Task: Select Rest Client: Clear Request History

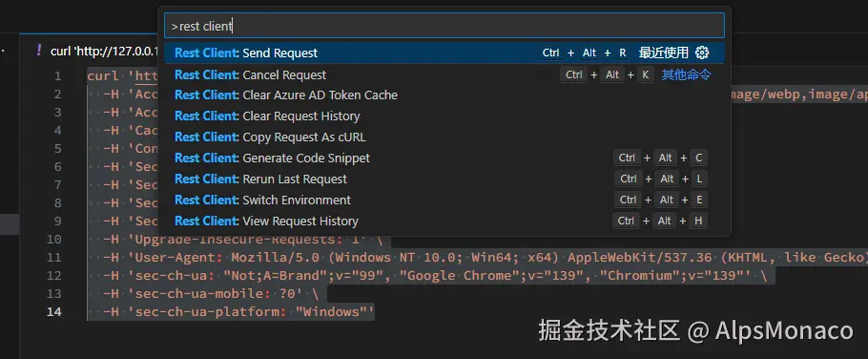Action: click(444, 116)
